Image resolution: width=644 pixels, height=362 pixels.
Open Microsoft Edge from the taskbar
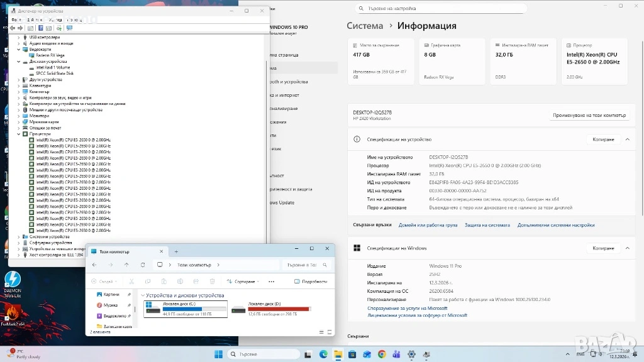click(323, 354)
